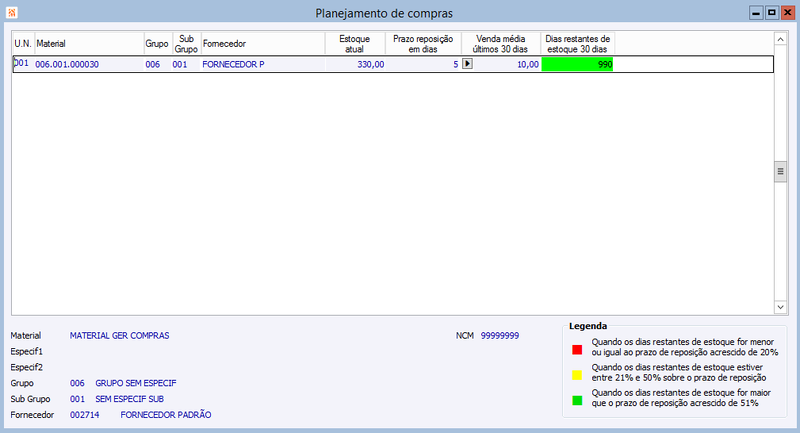Minimize the Planejamento de compras window
Screen dimensions: 800x433
point(756,13)
